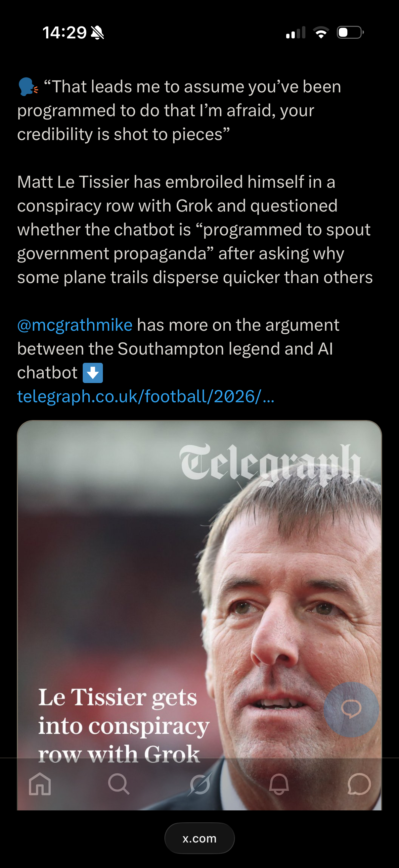
Task: Tap the x.com address pill
Action: [199, 838]
